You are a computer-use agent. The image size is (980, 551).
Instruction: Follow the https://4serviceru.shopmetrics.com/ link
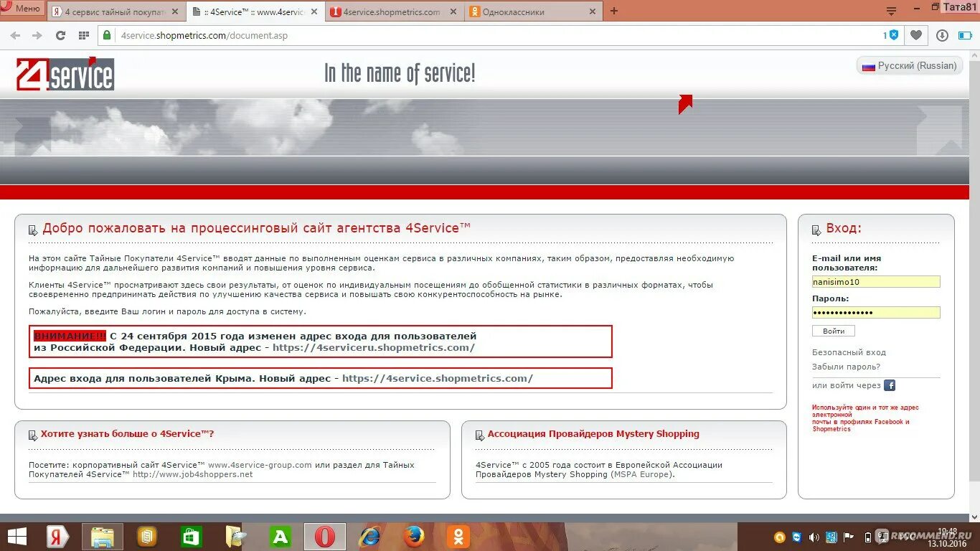374,347
